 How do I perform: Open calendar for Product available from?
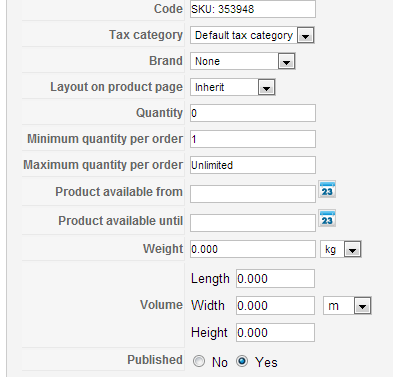click(x=327, y=190)
